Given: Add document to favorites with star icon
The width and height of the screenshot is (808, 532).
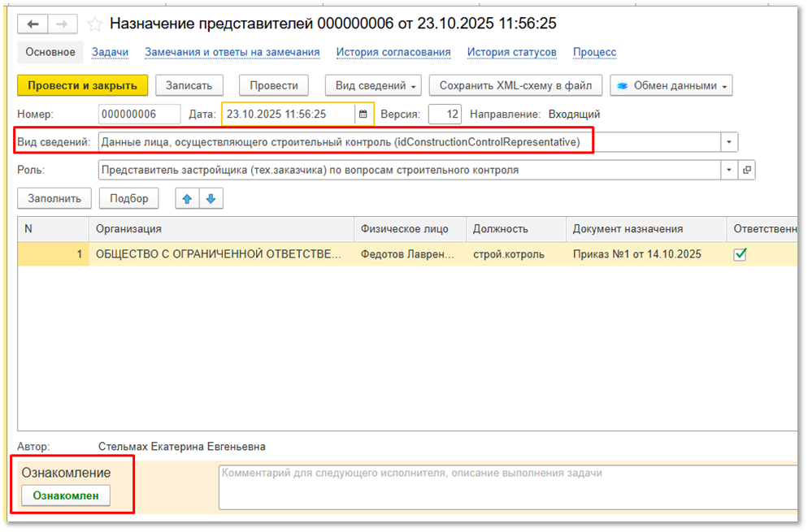Looking at the screenshot, I should pyautogui.click(x=94, y=24).
